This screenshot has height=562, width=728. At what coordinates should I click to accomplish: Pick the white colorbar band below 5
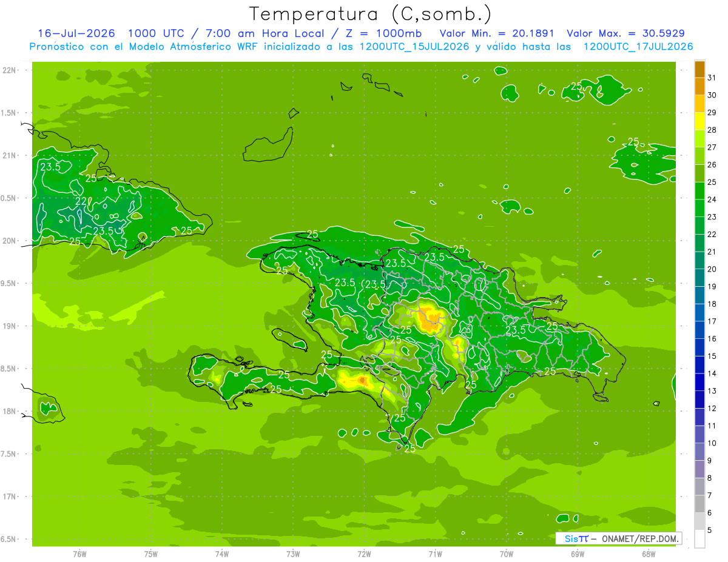(699, 539)
